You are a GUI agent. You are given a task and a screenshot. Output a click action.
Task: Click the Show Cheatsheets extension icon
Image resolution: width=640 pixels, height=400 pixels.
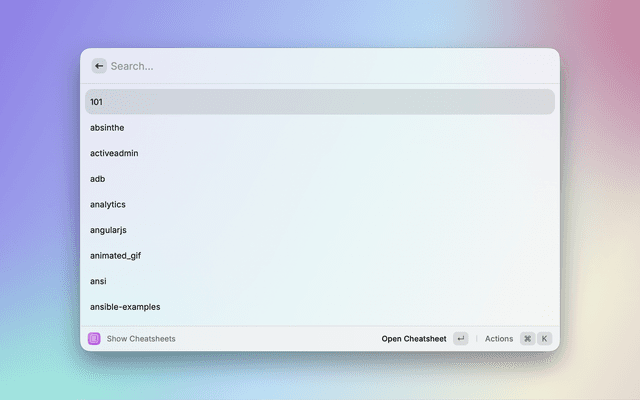pos(94,339)
